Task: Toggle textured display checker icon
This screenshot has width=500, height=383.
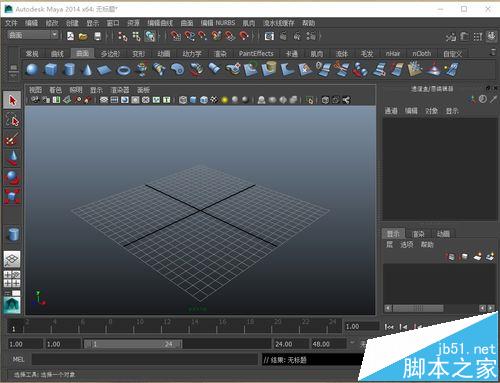Action: click(x=214, y=100)
